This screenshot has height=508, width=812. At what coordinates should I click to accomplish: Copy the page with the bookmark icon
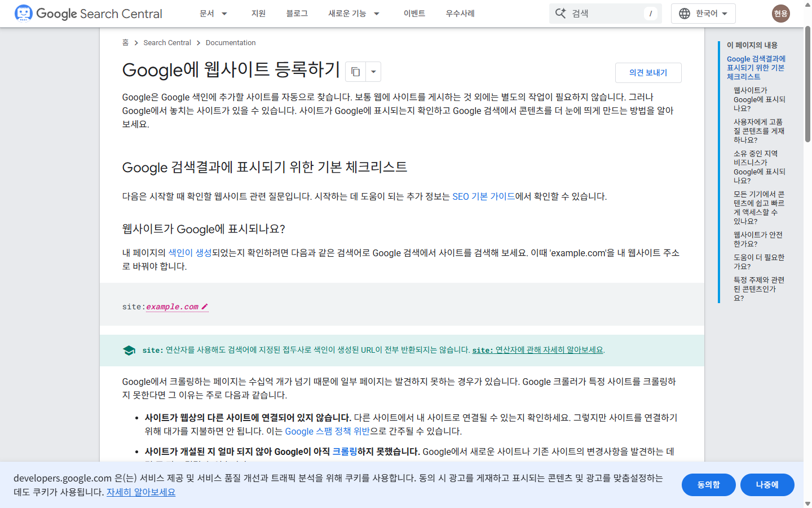(355, 72)
